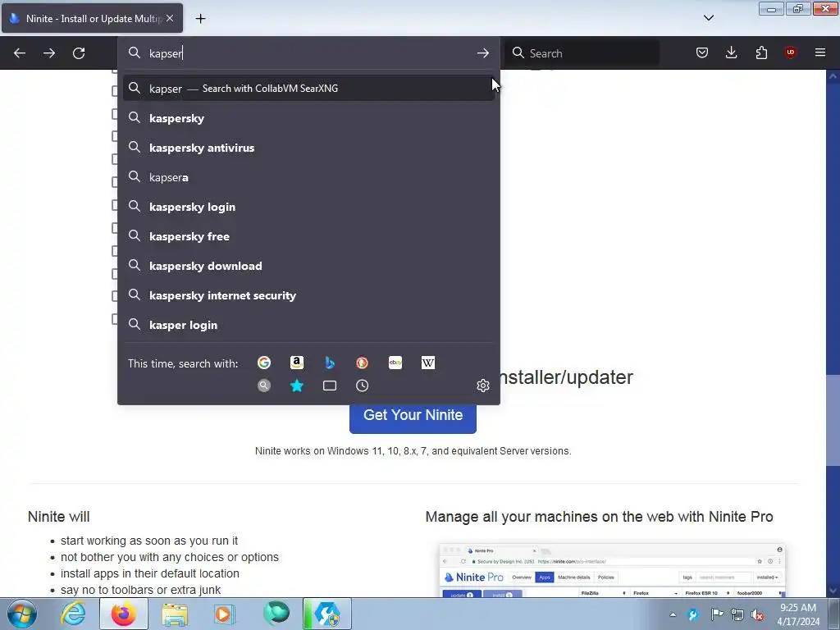Expand the list all tabs chevron
The height and width of the screenshot is (630, 840).
coord(708,18)
